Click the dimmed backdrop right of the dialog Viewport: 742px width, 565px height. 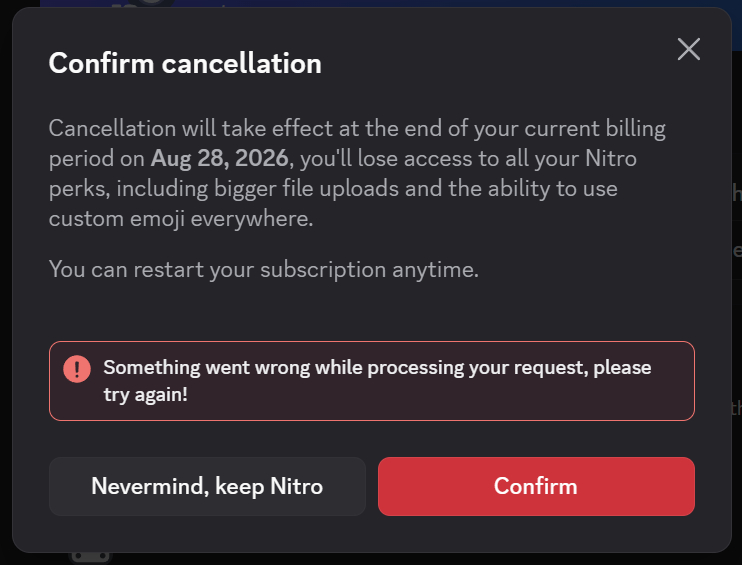pyautogui.click(x=737, y=300)
